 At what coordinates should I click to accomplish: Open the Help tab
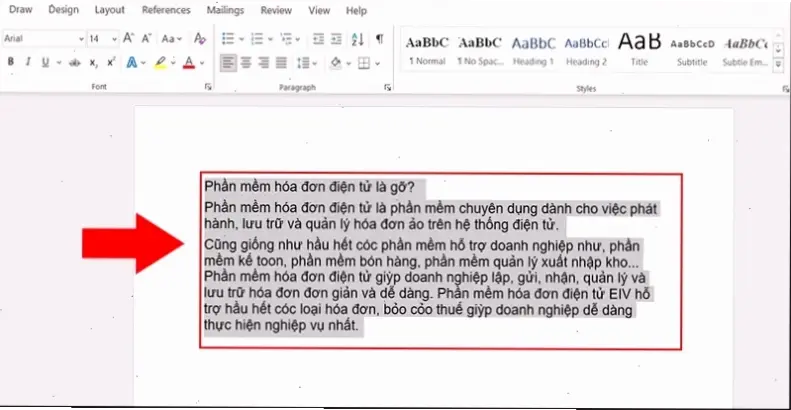356,11
